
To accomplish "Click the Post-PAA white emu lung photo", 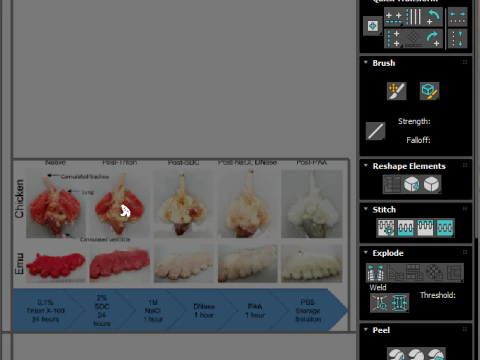I will 312,263.
